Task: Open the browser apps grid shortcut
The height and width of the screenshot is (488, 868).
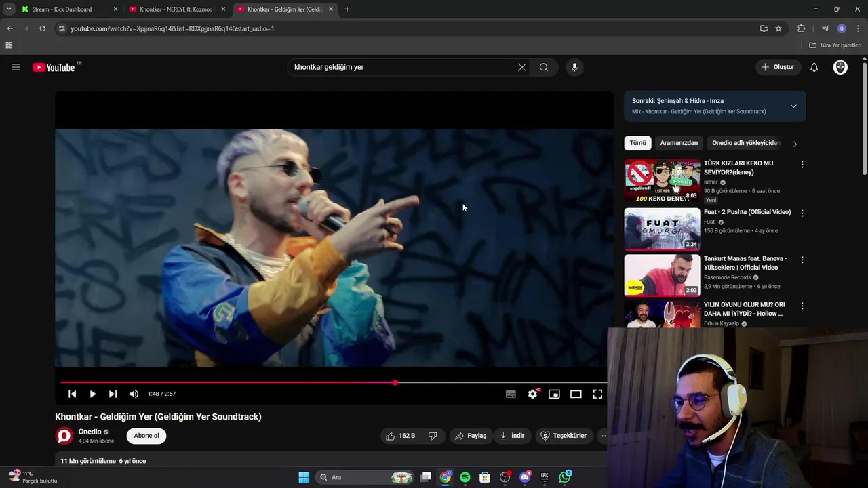Action: pyautogui.click(x=9, y=45)
